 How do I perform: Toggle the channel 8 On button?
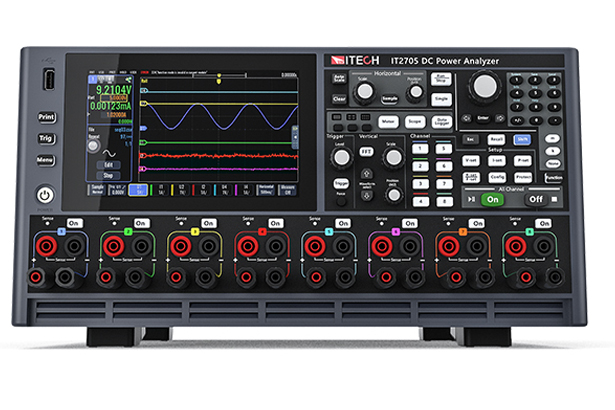(x=544, y=223)
